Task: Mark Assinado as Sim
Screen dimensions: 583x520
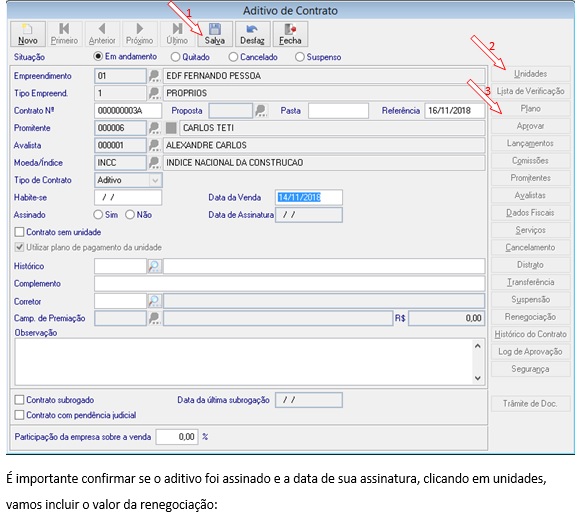Action: (98, 215)
